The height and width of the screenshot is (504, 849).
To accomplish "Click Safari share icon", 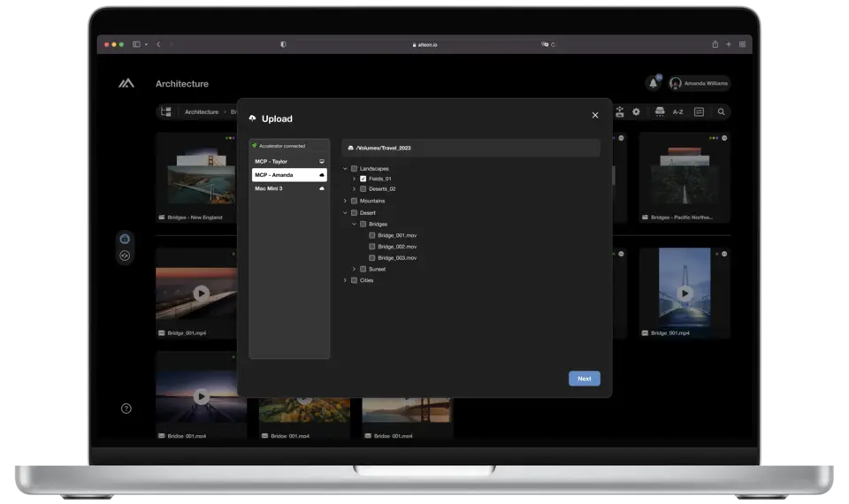I will pos(715,44).
